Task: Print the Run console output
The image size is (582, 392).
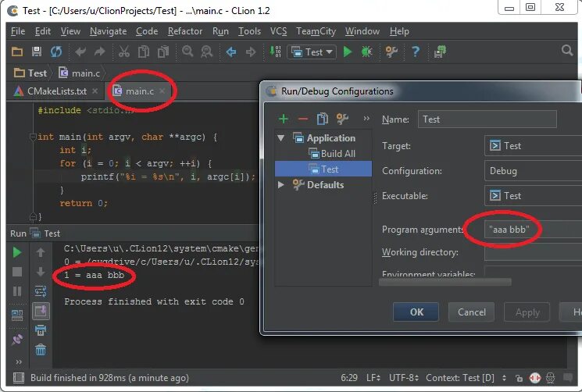Action: coord(41,330)
